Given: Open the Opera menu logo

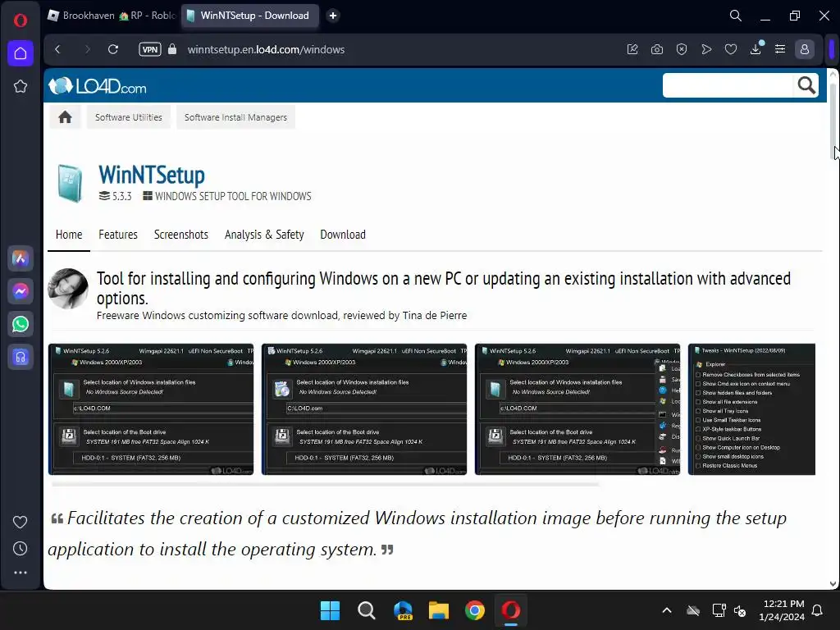Looking at the screenshot, I should click(x=21, y=21).
